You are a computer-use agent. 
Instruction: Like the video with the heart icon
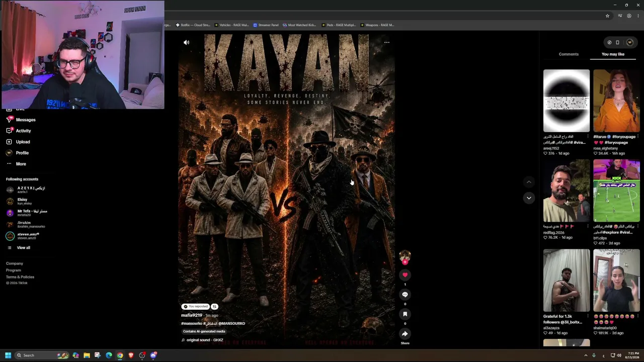click(405, 275)
